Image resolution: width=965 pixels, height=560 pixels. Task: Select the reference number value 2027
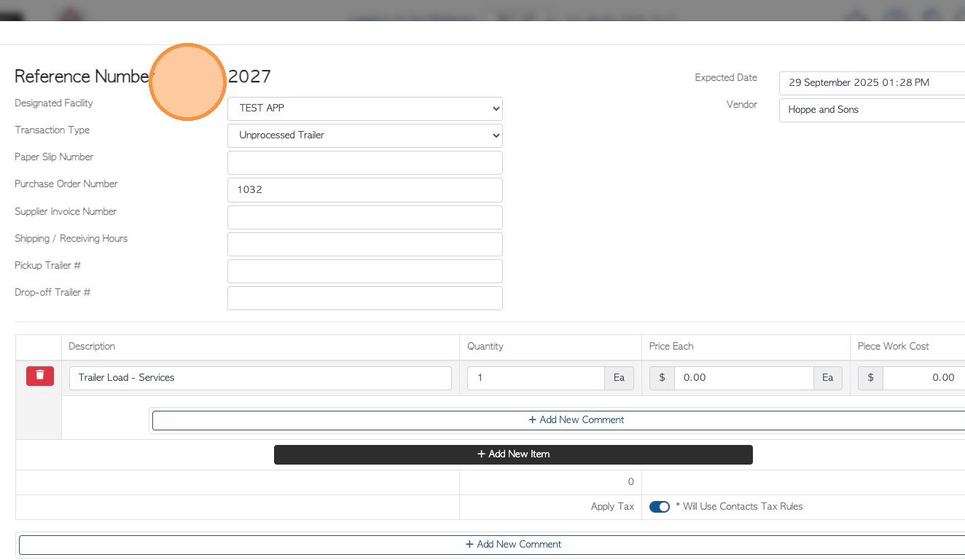pyautogui.click(x=249, y=76)
